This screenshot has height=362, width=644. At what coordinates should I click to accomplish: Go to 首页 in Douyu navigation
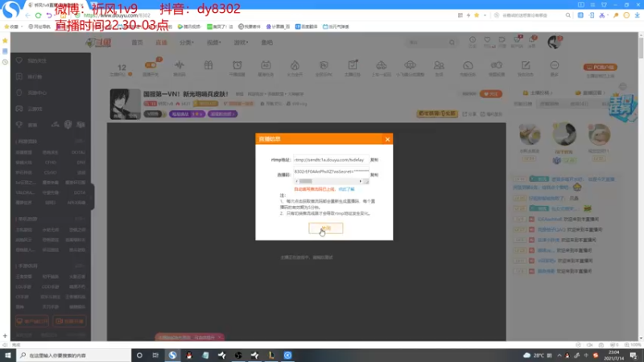click(137, 43)
